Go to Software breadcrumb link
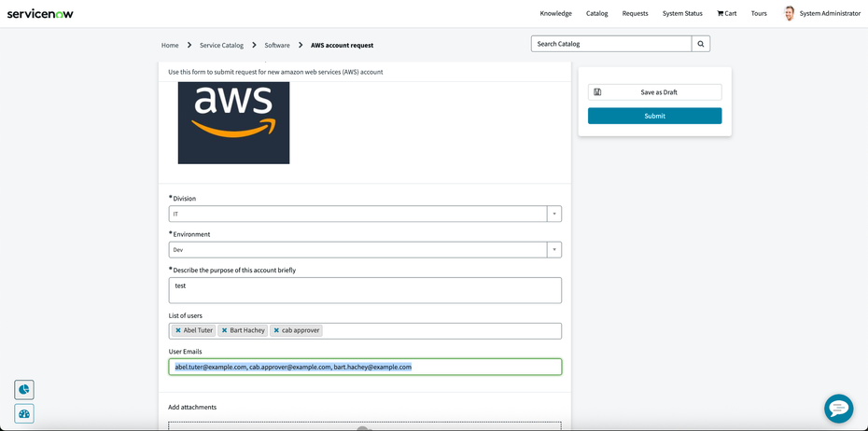Viewport: 868px width, 431px height. [277, 46]
